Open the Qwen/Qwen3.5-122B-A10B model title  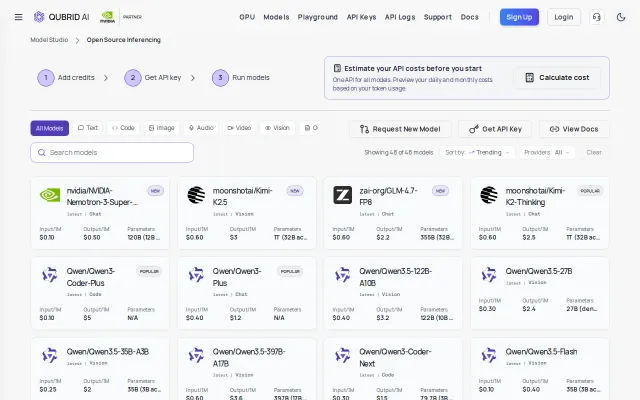(x=396, y=277)
